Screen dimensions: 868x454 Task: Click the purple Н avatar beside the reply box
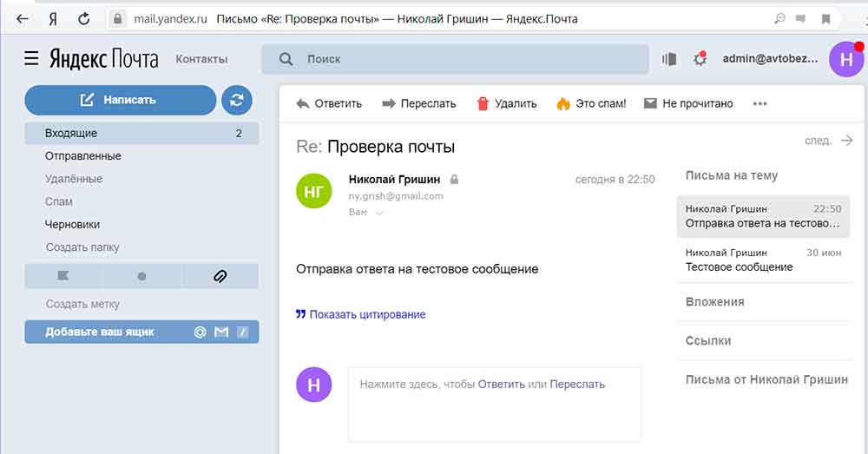click(314, 385)
